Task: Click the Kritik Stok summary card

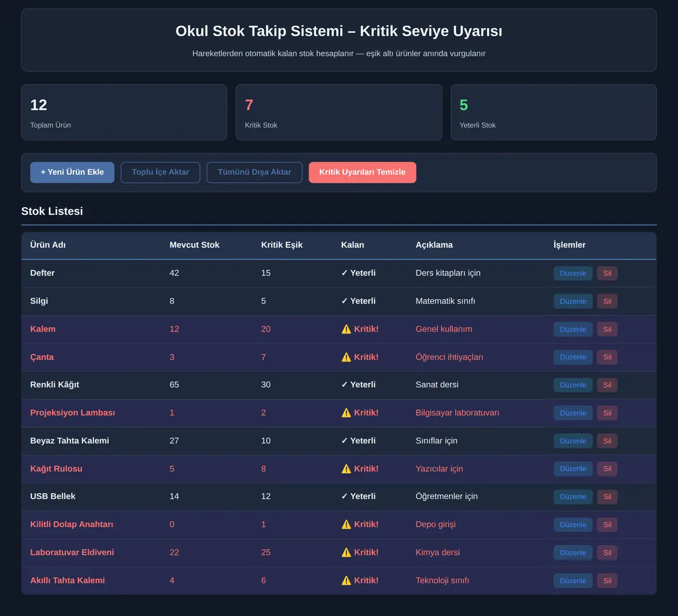Action: tap(339, 112)
